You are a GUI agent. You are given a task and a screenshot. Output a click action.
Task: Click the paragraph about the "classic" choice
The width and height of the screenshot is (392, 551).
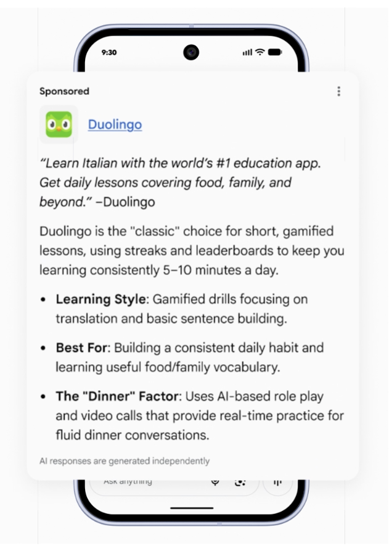[192, 251]
